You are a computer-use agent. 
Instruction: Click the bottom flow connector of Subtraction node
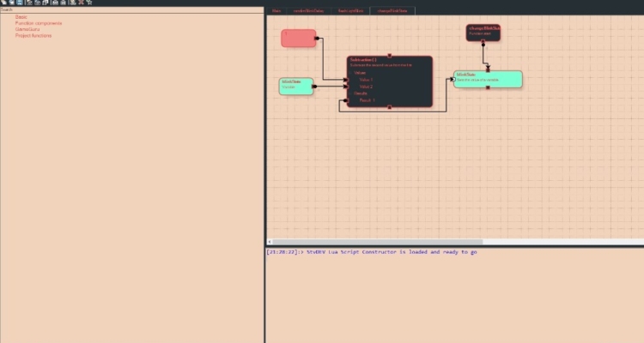pyautogui.click(x=389, y=107)
